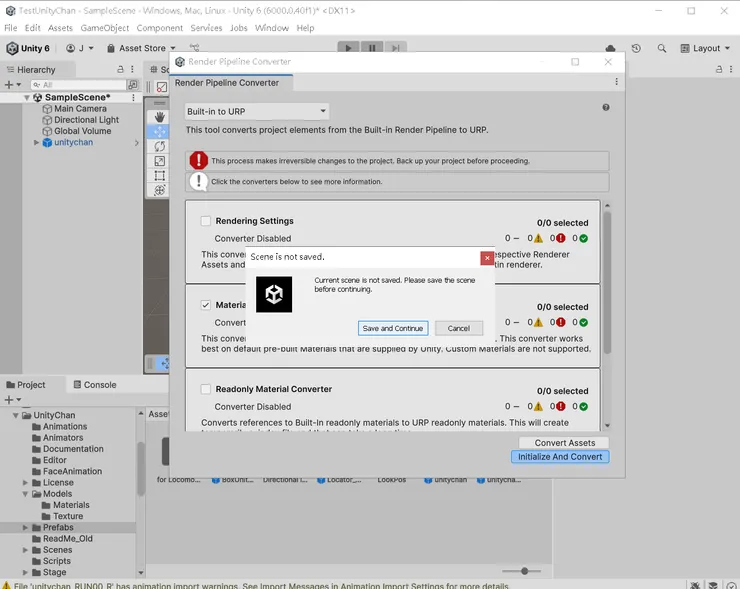Open the Hierarchy panel three-dot menu
The height and width of the screenshot is (589, 740).
coord(133,69)
